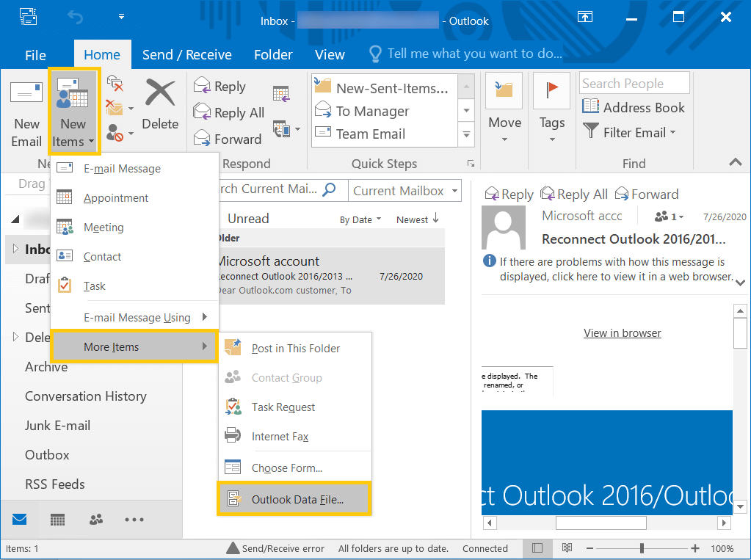This screenshot has width=751, height=560.
Task: Select To Manager quick step
Action: point(384,111)
